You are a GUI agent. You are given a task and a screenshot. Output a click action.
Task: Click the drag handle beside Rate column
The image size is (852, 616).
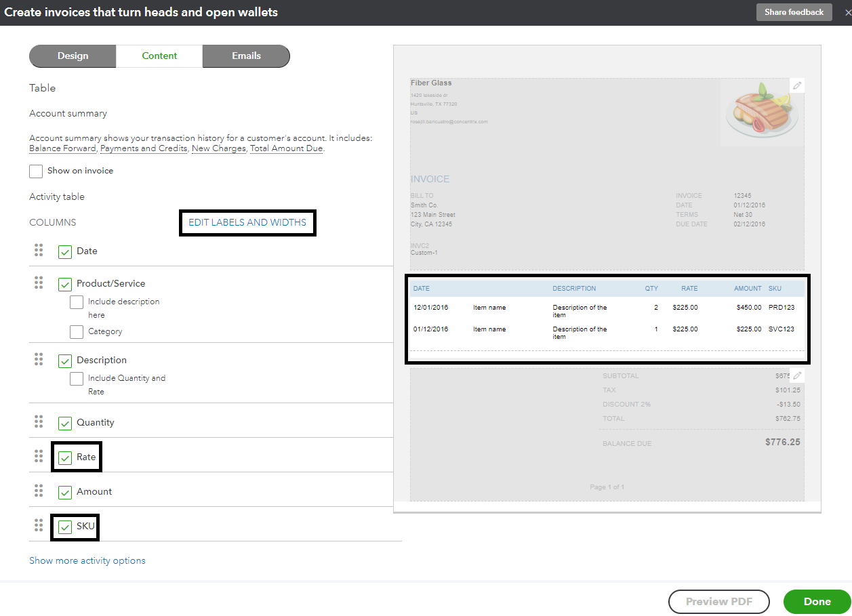point(39,456)
